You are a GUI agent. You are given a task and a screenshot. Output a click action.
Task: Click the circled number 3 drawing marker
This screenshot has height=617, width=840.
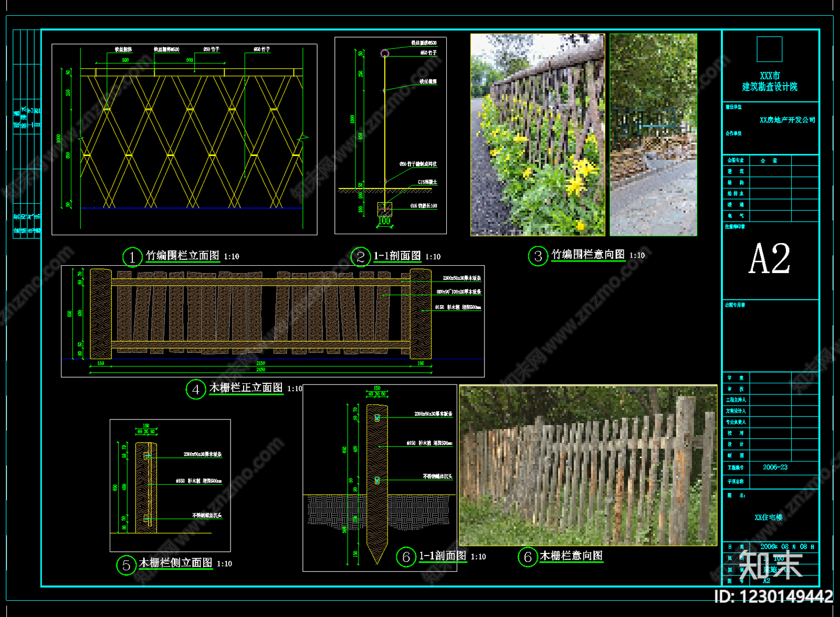(538, 256)
